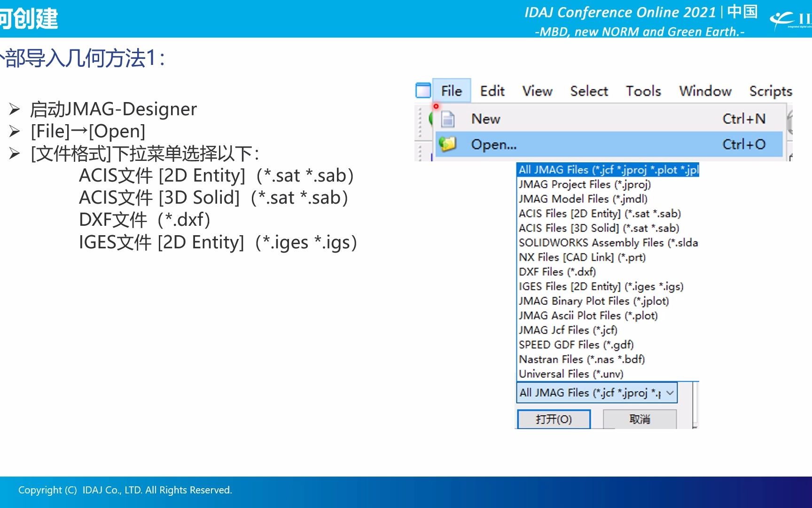This screenshot has height=508, width=812.
Task: Click the DXF文件 (*.dxf) slide line
Action: click(145, 220)
